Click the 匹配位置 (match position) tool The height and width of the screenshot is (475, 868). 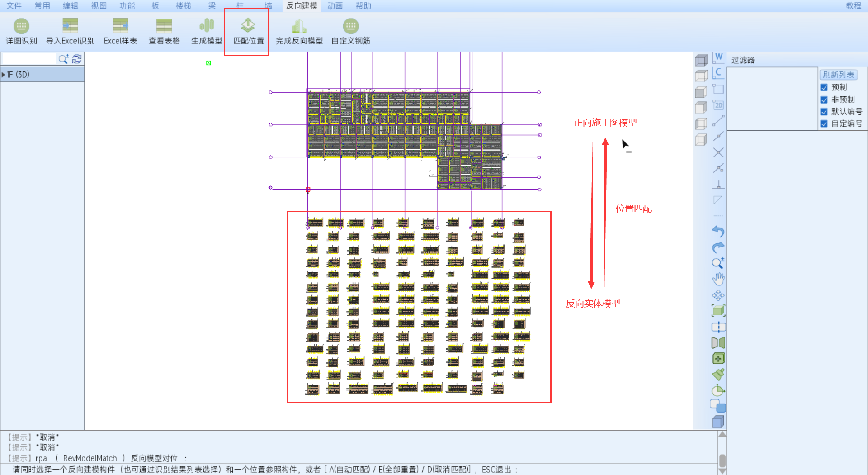click(248, 31)
